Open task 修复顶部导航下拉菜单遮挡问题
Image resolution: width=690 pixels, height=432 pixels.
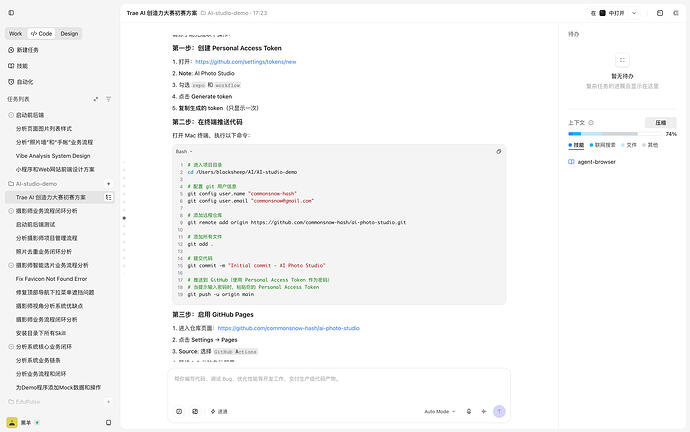tap(55, 293)
